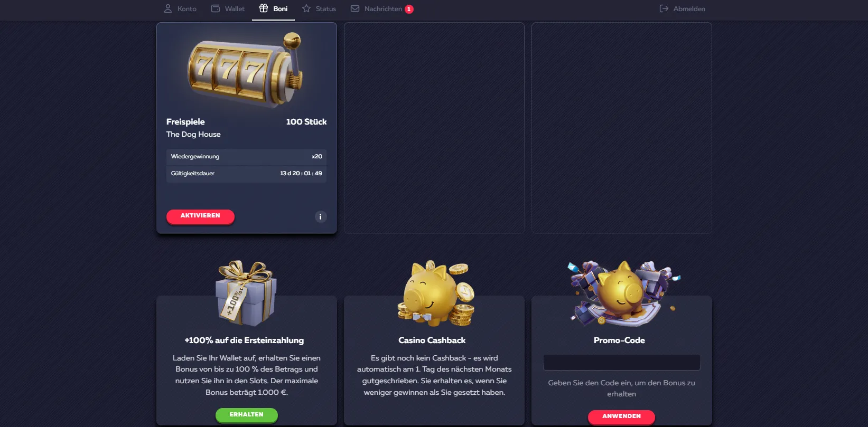Click the Abmelden link
868x427 pixels.
click(x=683, y=8)
